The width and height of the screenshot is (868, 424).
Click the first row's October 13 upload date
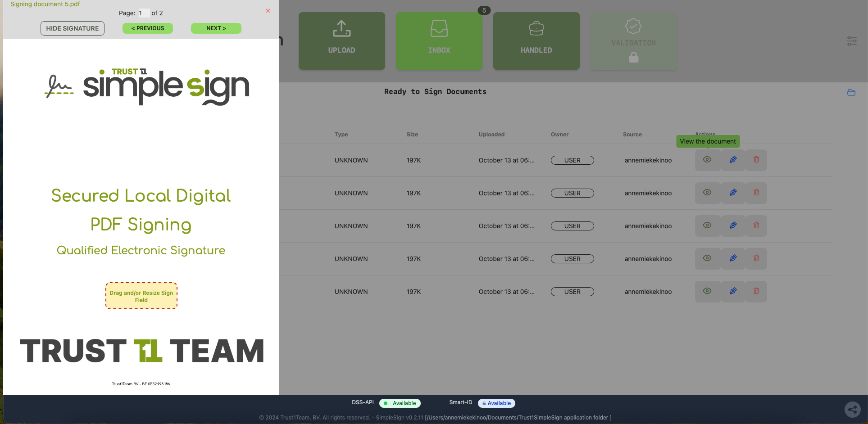(x=507, y=160)
